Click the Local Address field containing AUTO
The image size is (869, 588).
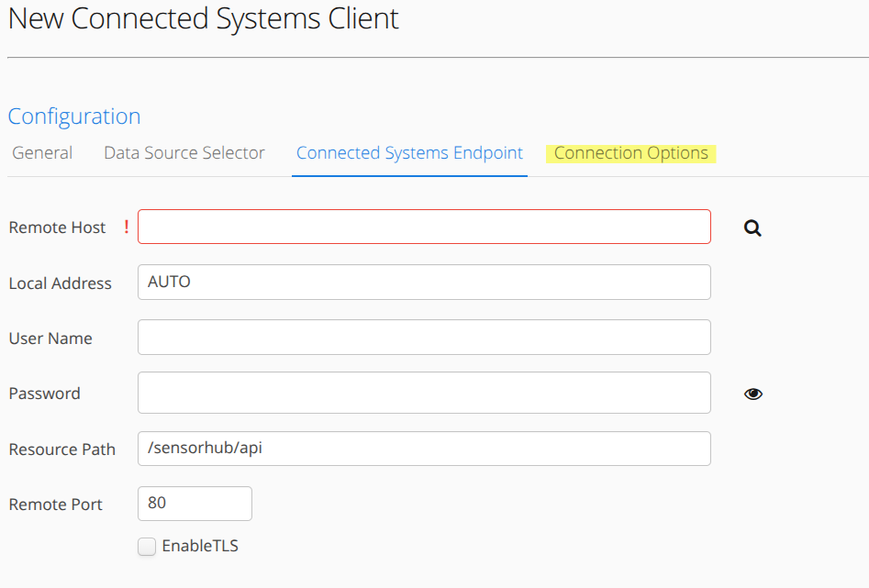click(424, 283)
